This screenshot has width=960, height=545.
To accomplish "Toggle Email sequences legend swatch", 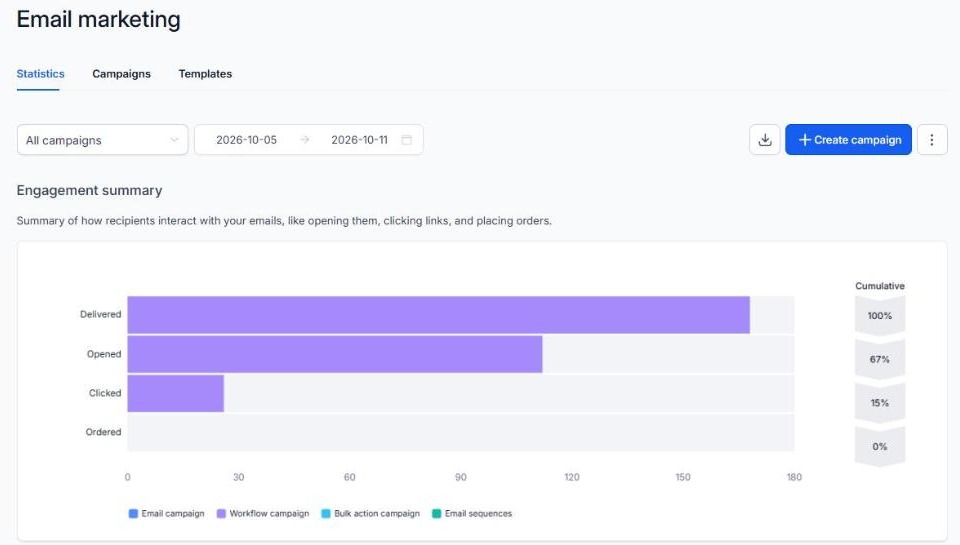I will [x=437, y=513].
